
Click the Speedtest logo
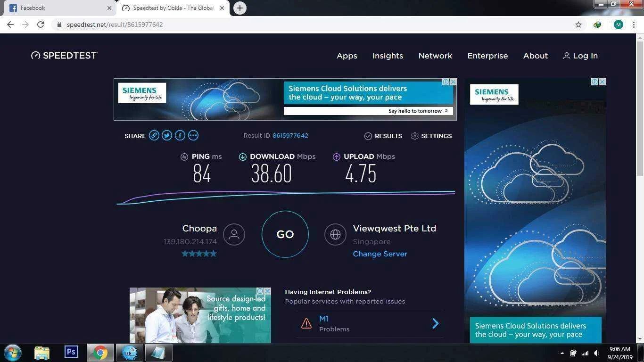64,56
